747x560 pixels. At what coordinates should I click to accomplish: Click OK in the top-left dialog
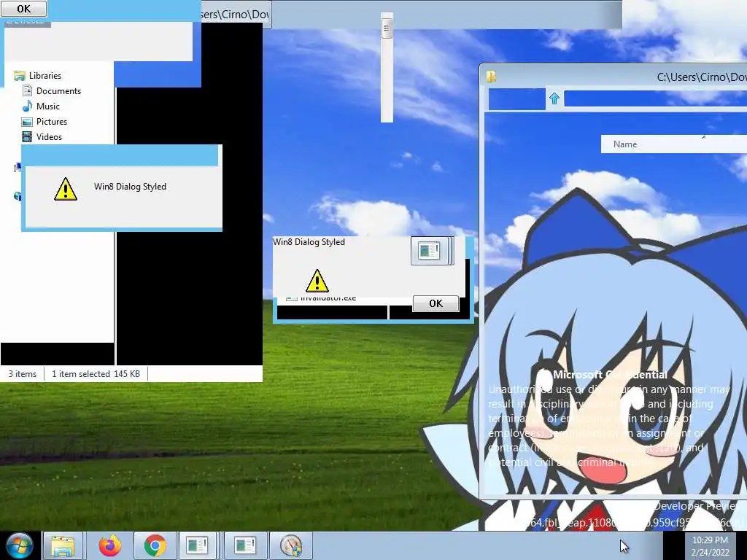tap(24, 8)
